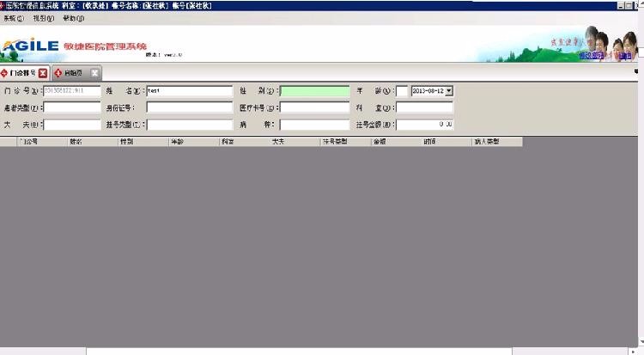
Task: Click the 大夫 column header
Action: (x=295, y=142)
